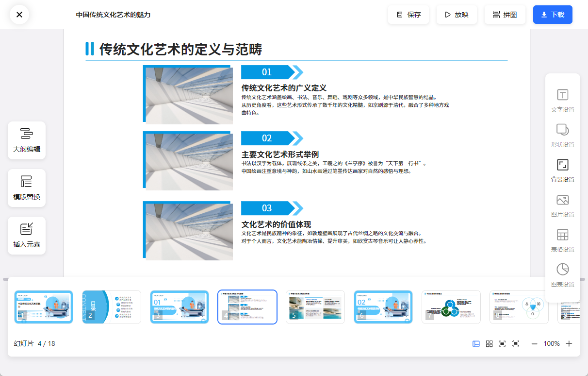The image size is (588, 376).
Task: Select heading 主要文化艺术形式举例
Action: [280, 154]
